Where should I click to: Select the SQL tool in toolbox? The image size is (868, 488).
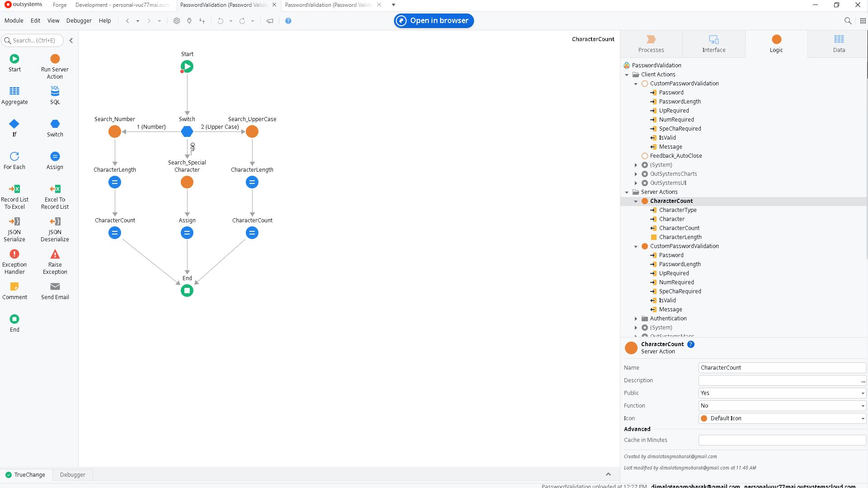pos(55,95)
